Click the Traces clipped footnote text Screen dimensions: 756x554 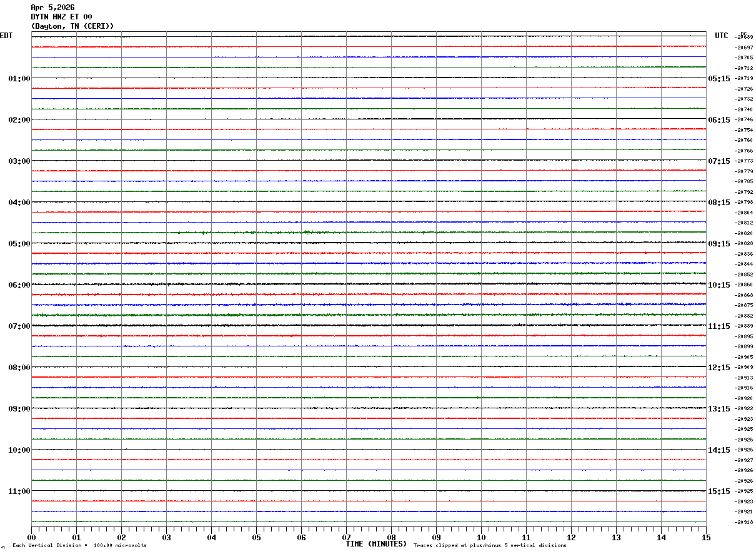tap(490, 545)
